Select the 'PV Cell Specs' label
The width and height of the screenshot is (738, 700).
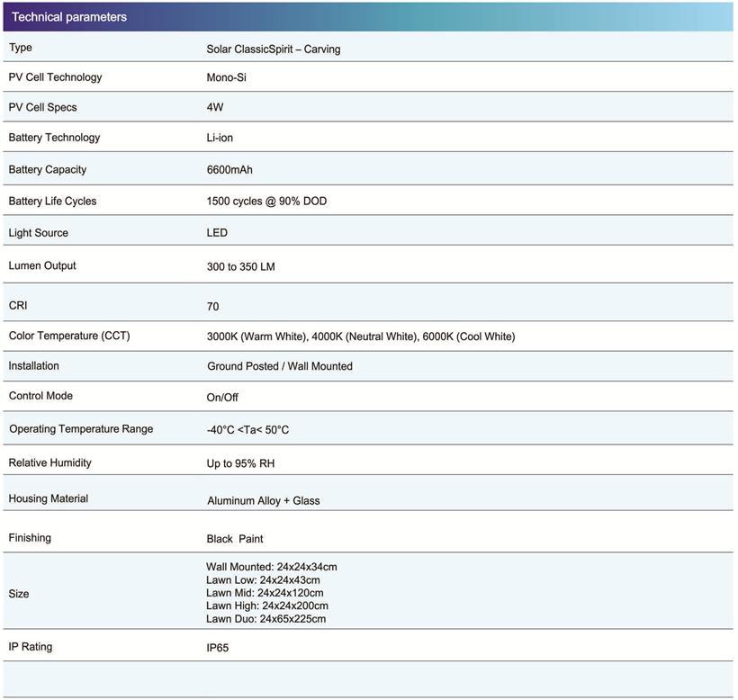(x=43, y=107)
